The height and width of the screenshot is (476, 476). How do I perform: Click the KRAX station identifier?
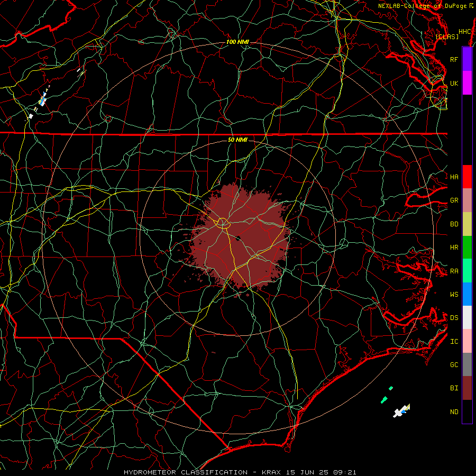272,472
